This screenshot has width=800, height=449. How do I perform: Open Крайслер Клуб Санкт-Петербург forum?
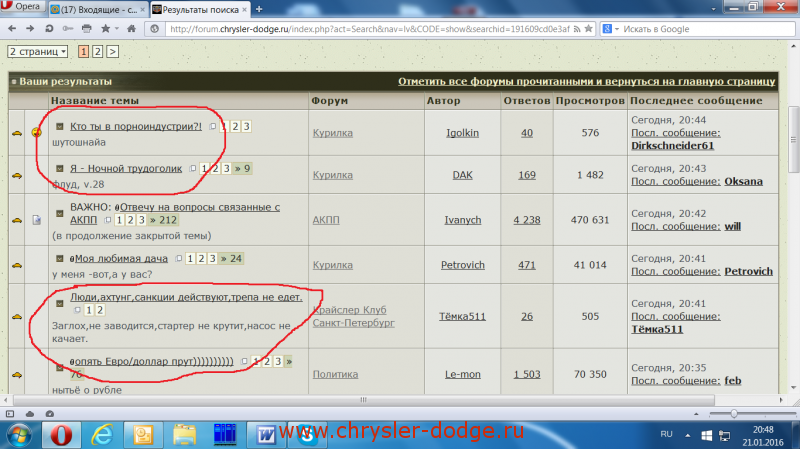click(x=354, y=316)
